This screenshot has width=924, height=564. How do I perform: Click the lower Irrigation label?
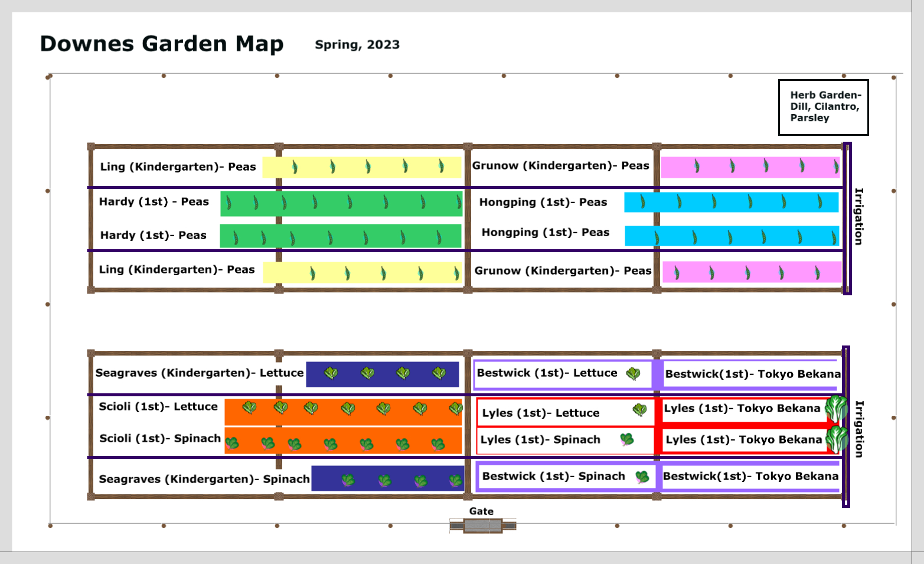pyautogui.click(x=859, y=429)
